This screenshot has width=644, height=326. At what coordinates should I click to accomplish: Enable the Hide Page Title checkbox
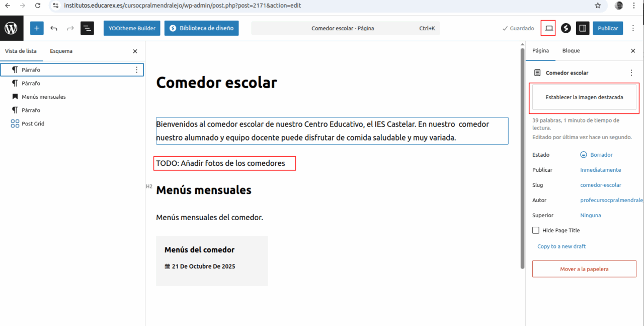click(x=536, y=230)
